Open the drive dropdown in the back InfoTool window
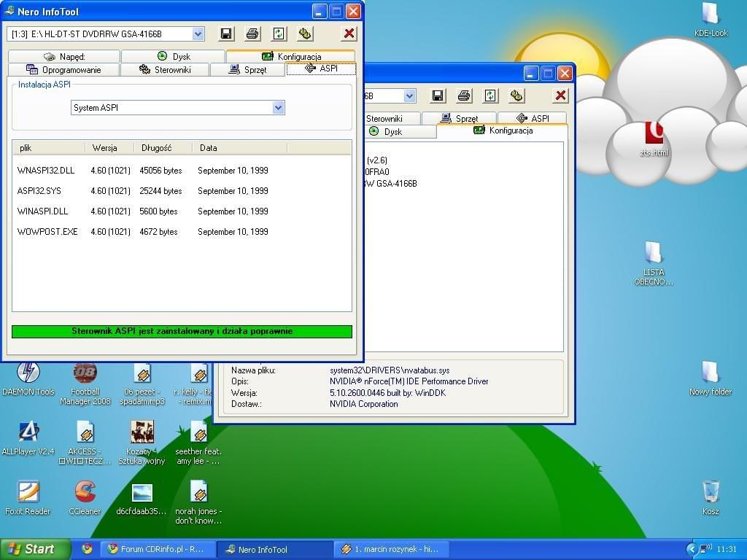The height and width of the screenshot is (560, 747). [409, 96]
